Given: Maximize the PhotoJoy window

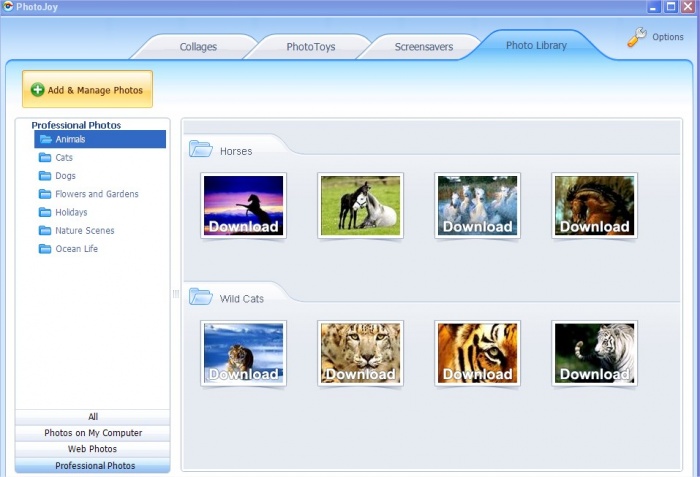Looking at the screenshot, I should click(671, 7).
